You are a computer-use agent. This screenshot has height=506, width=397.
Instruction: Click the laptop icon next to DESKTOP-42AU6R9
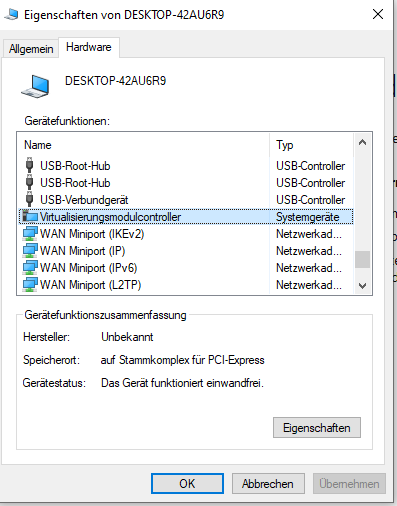[x=36, y=87]
